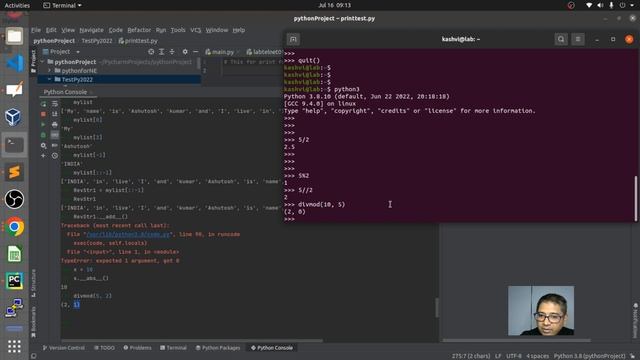The image size is (640, 360).
Task: Open the console settings wrench icon
Action: click(x=43, y=145)
